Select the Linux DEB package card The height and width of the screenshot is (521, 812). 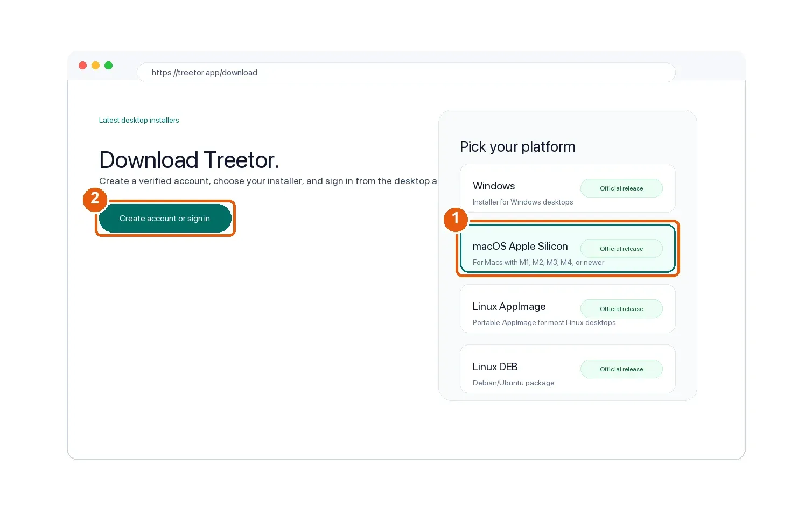[568, 369]
